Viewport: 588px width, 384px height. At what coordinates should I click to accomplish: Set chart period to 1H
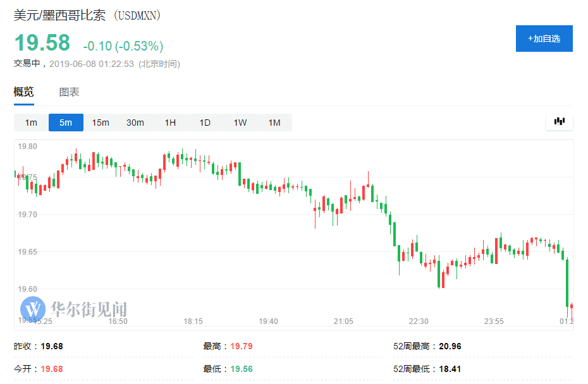[x=170, y=123]
